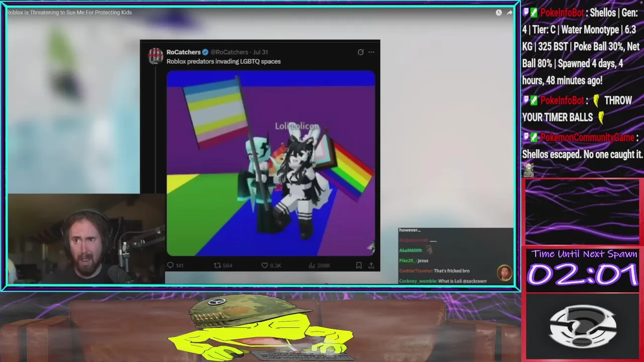644x362 pixels.
Task: Click the small emote below the Shellos escaped message
Action: coord(528,169)
